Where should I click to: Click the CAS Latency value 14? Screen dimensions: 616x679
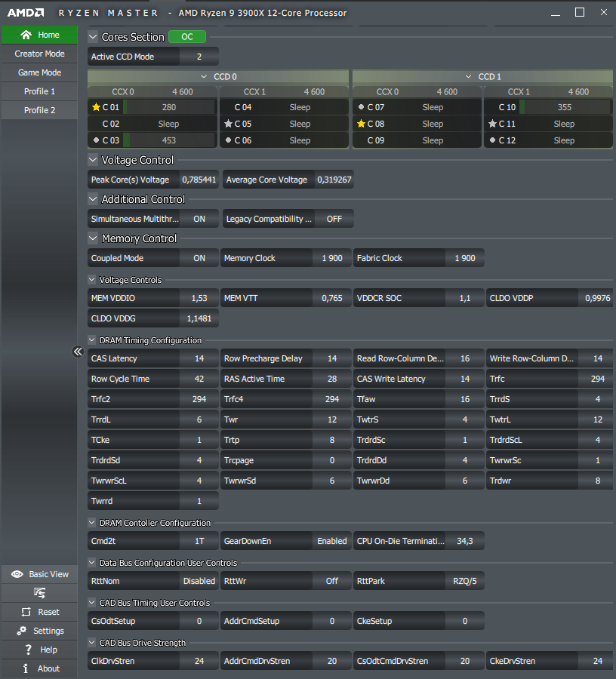point(199,358)
